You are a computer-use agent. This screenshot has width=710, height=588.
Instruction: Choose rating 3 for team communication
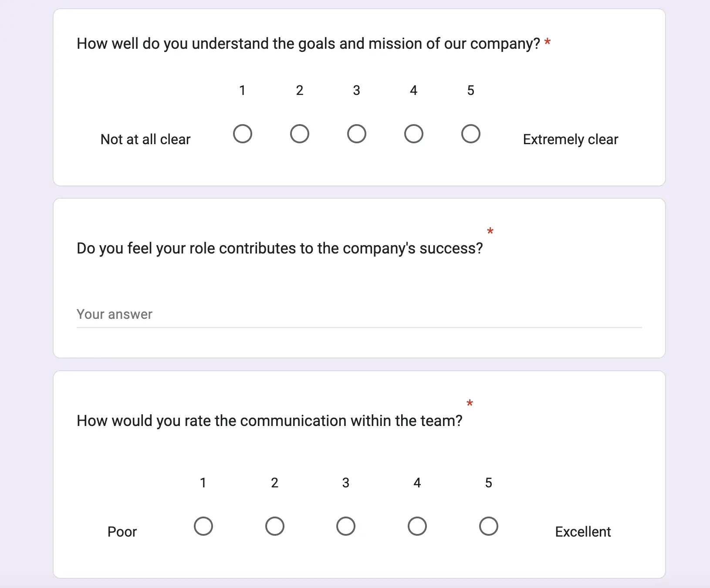pos(346,526)
